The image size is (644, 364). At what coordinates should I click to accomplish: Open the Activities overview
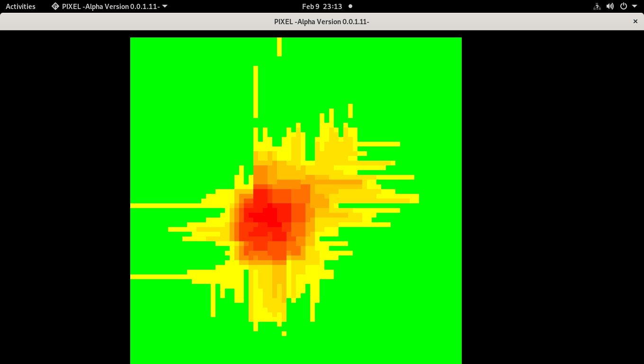click(20, 6)
